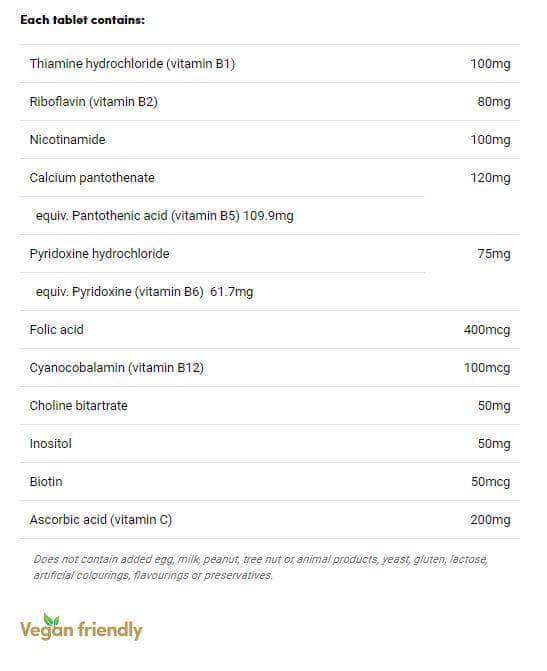Click the 120mg value for Calcium pantothenate
Screen dimensions: 547x671
click(x=491, y=178)
